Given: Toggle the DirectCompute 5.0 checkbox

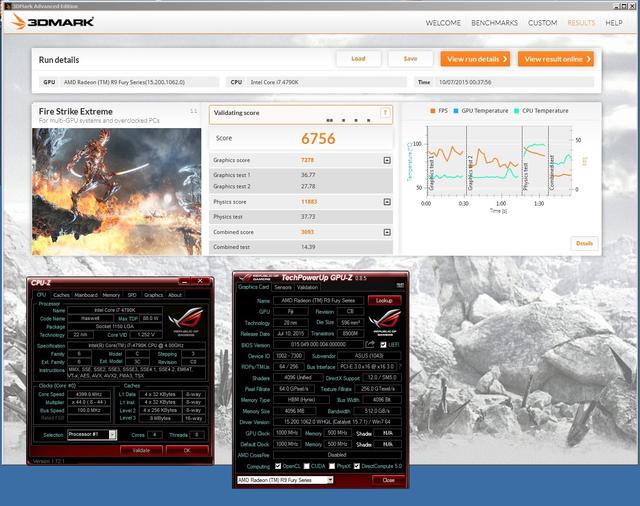Looking at the screenshot, I should tap(357, 466).
